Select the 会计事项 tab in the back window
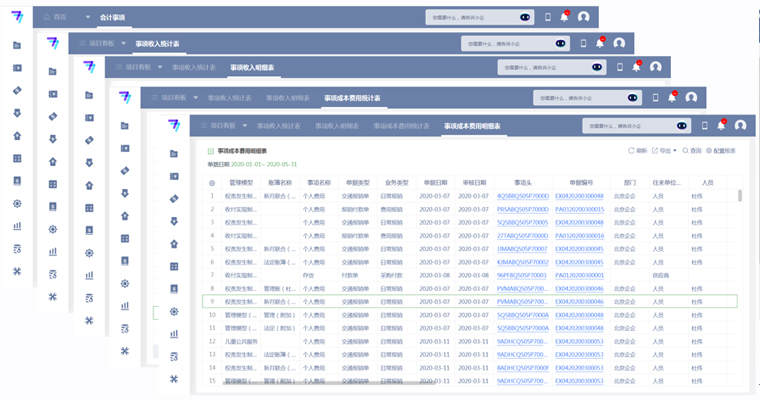 click(112, 17)
